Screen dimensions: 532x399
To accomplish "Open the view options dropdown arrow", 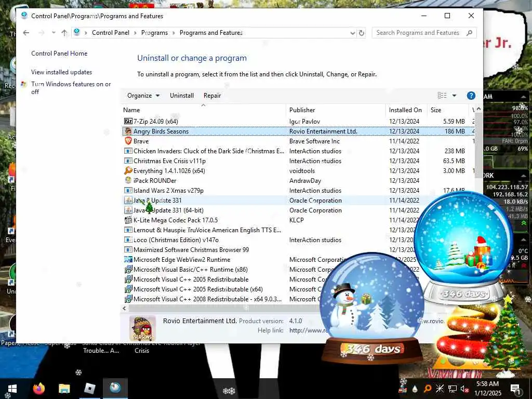I will (x=454, y=96).
